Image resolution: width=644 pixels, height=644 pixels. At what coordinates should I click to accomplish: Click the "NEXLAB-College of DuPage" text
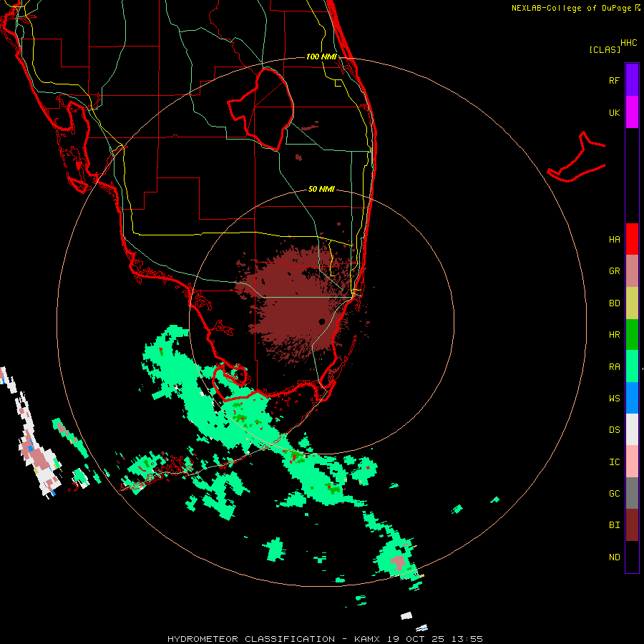coord(572,8)
